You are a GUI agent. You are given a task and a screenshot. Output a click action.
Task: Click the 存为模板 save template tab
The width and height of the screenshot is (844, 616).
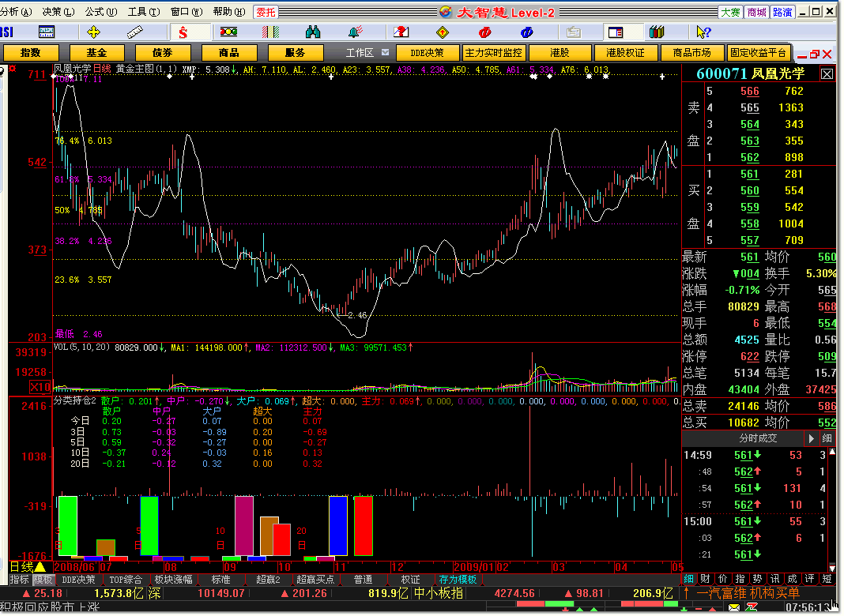[x=458, y=580]
